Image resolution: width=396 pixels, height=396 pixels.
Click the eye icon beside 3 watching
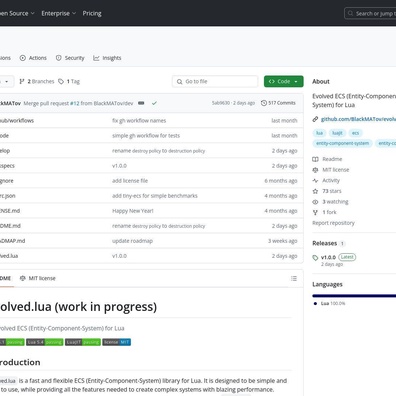[x=315, y=202]
